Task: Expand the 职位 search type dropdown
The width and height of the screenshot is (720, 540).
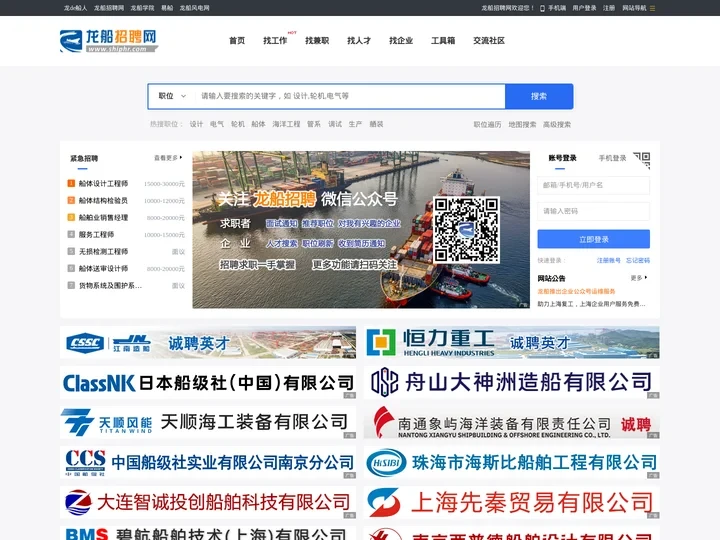Action: [x=172, y=96]
